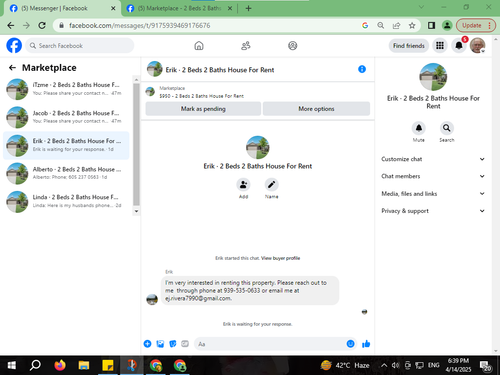Open Windows Start menu
This screenshot has height=375, width=500.
(11, 365)
